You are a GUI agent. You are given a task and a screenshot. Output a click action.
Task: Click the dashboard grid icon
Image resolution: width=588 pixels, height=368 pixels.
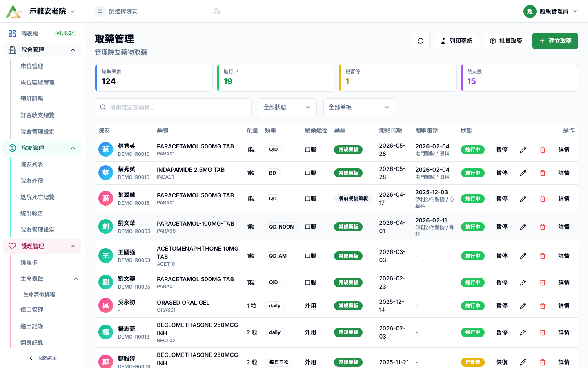12,34
